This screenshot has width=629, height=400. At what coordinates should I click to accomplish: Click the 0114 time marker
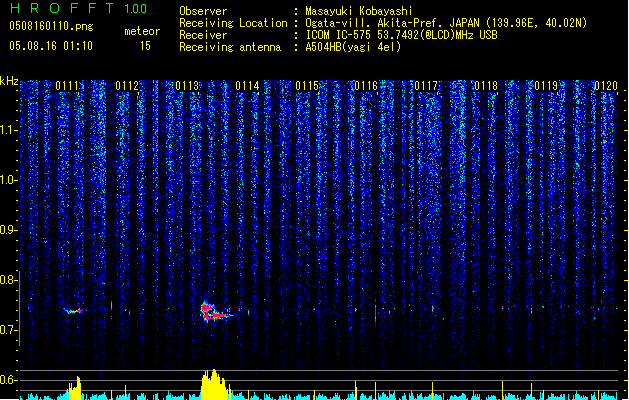[x=247, y=86]
